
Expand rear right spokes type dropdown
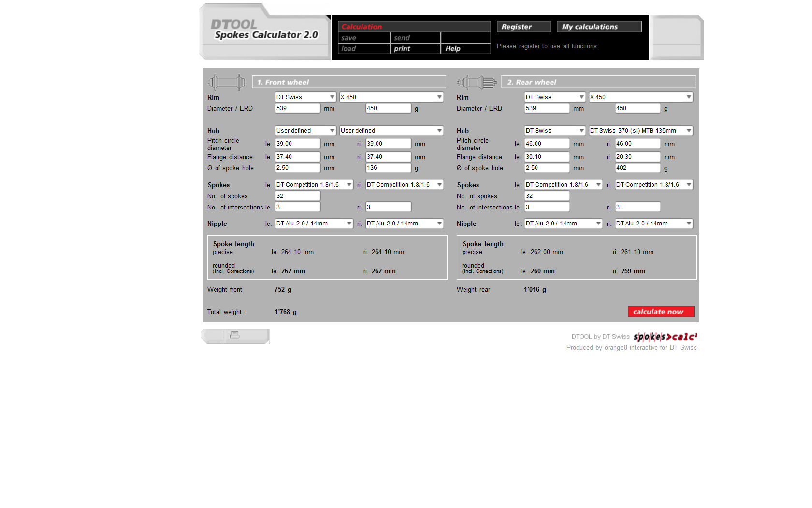click(653, 185)
